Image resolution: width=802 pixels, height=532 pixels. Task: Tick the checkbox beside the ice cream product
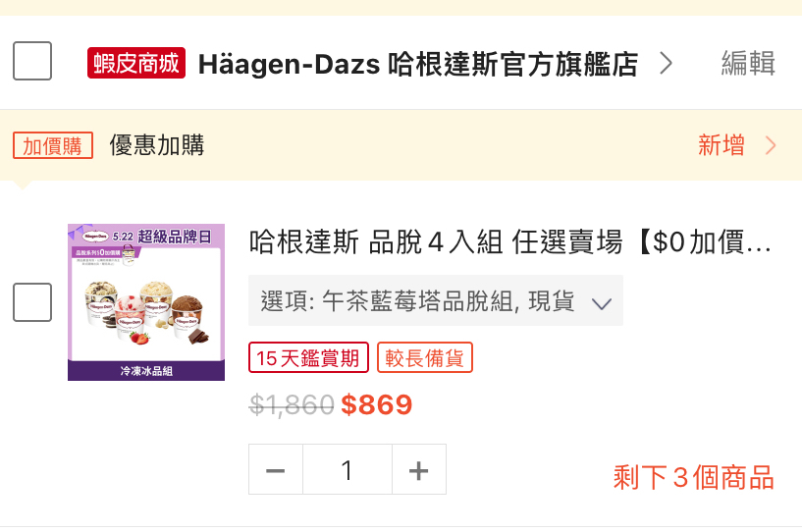tap(32, 302)
